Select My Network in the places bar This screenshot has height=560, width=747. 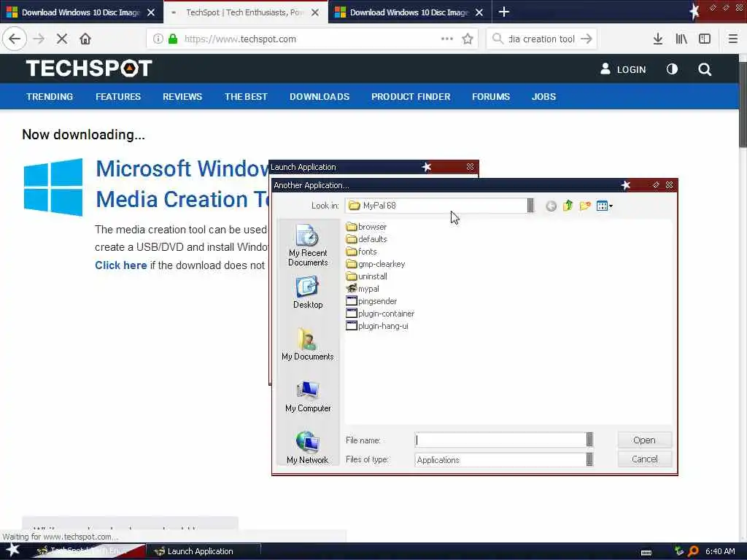308,448
